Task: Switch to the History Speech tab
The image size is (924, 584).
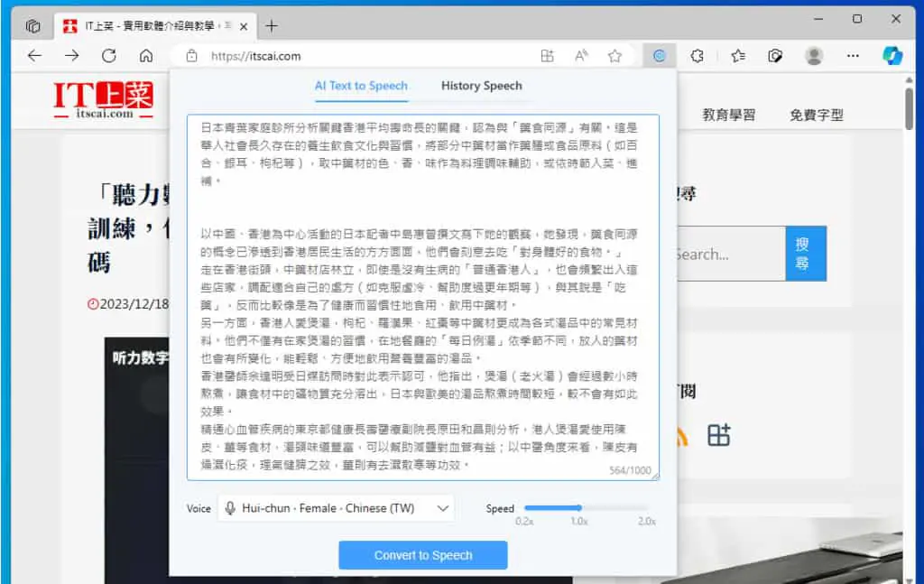Action: 482,86
